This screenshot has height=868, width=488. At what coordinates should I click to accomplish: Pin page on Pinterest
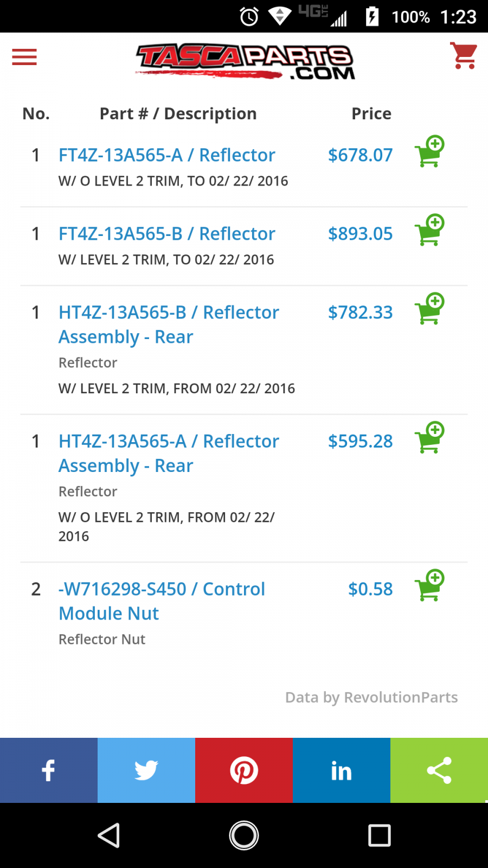244,770
